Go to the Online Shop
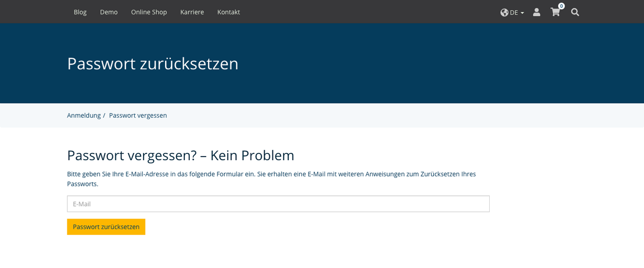 (x=149, y=12)
